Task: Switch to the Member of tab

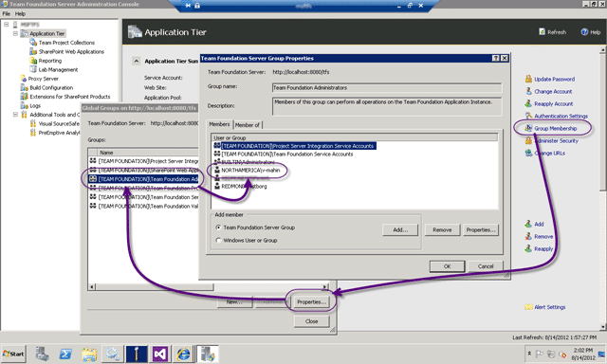Action: click(x=248, y=125)
